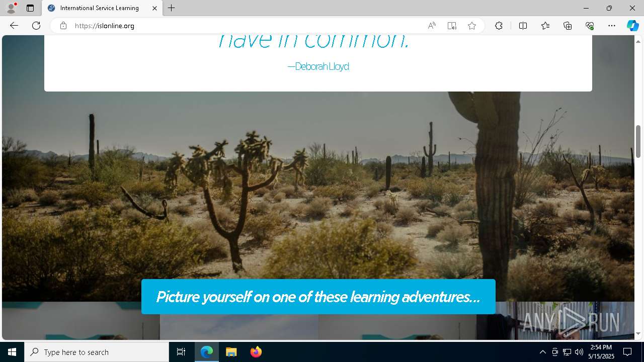
Task: Activate Read aloud icon
Action: 432,26
